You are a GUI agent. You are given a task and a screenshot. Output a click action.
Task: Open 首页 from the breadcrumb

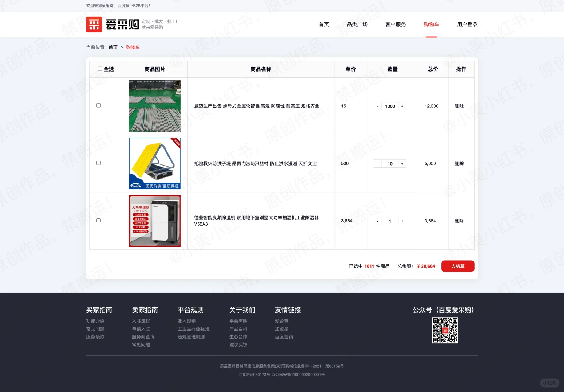pyautogui.click(x=113, y=47)
